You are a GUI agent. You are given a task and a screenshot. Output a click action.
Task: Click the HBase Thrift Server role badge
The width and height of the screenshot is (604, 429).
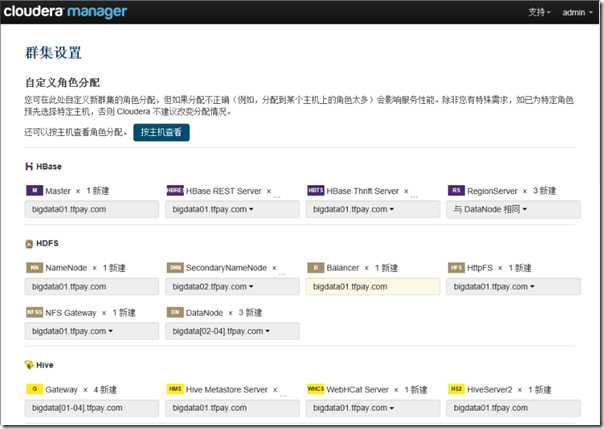[x=315, y=190]
